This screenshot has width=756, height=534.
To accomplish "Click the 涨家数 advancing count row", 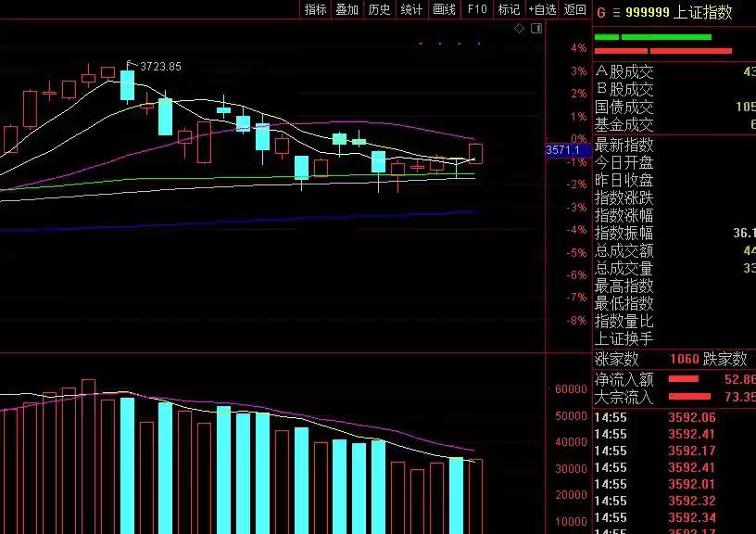I will [x=617, y=360].
